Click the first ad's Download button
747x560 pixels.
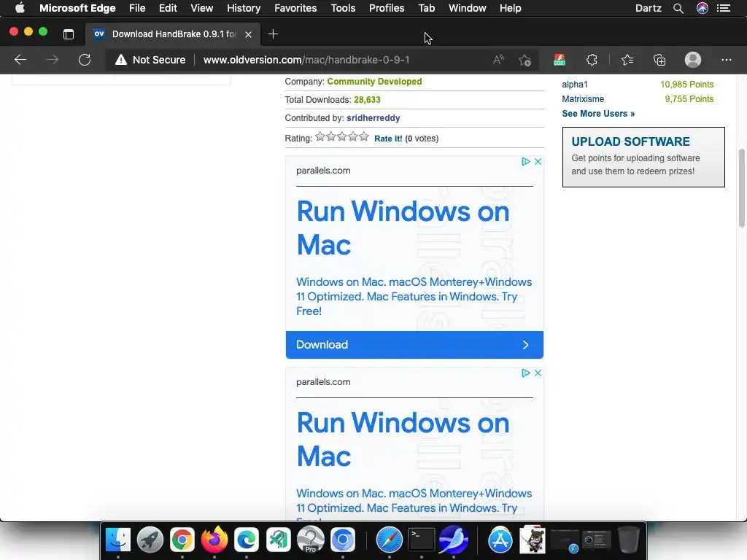[414, 345]
